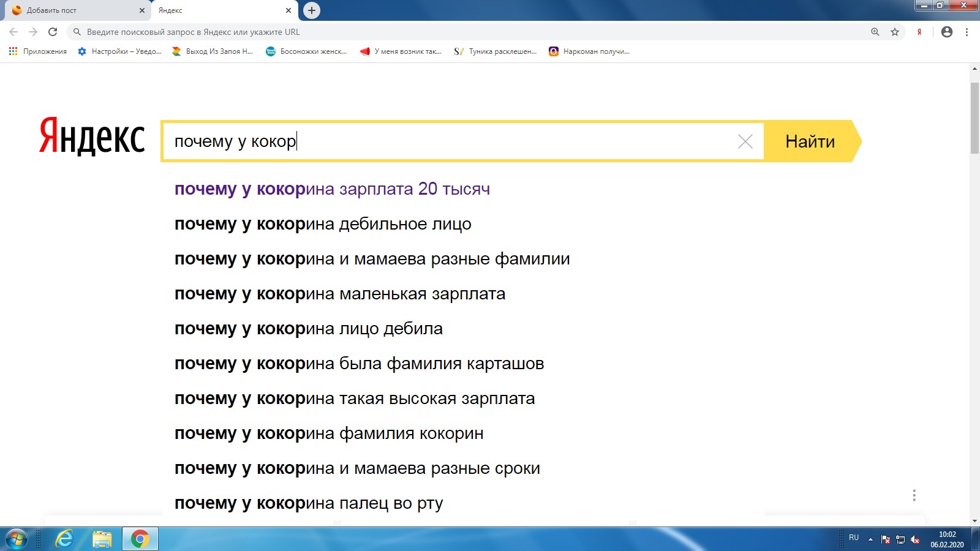Click the Chrome taskbar icon
This screenshot has height=551, width=980.
[140, 539]
